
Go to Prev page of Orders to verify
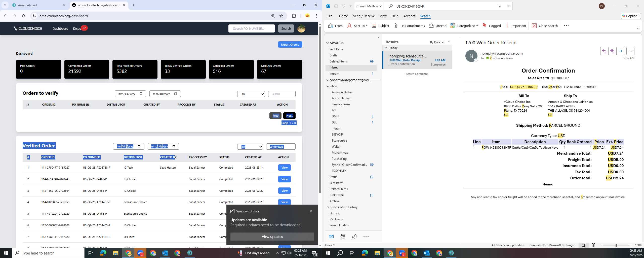275,116
